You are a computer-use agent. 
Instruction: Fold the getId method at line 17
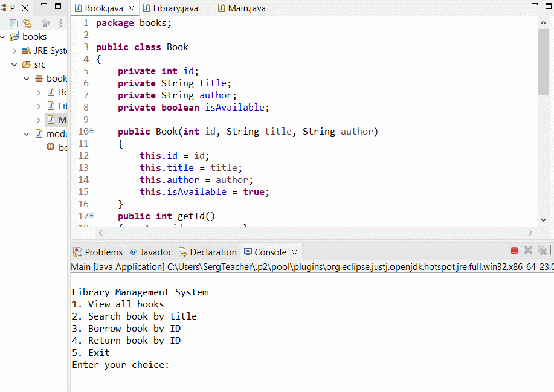tap(91, 215)
